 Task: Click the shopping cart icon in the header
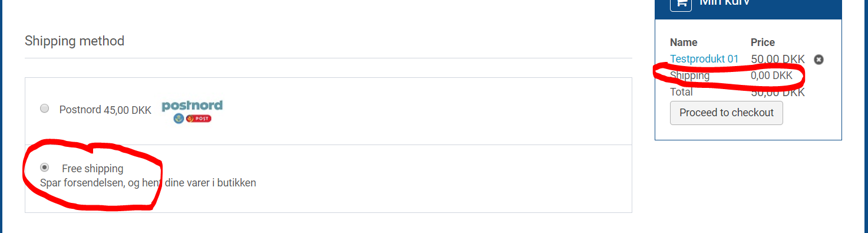pyautogui.click(x=681, y=3)
